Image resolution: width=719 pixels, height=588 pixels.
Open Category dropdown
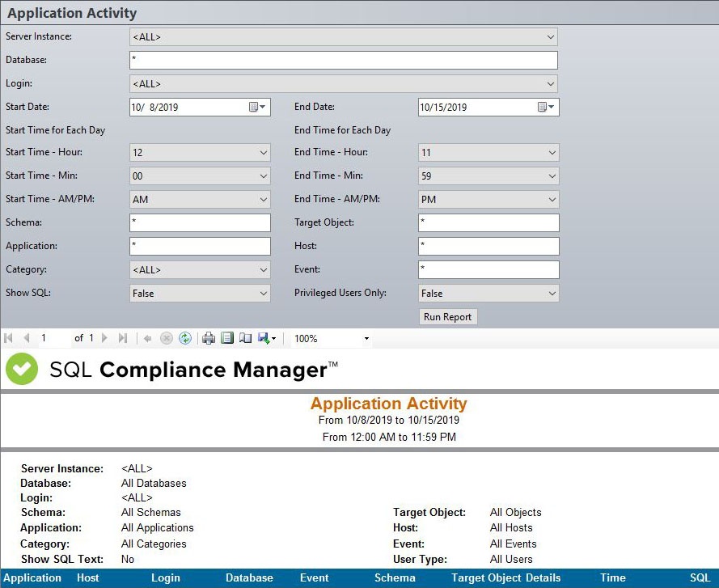pos(263,269)
